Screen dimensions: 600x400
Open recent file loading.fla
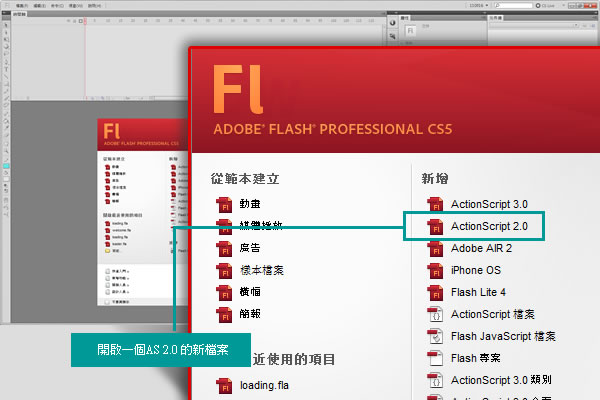point(253,385)
